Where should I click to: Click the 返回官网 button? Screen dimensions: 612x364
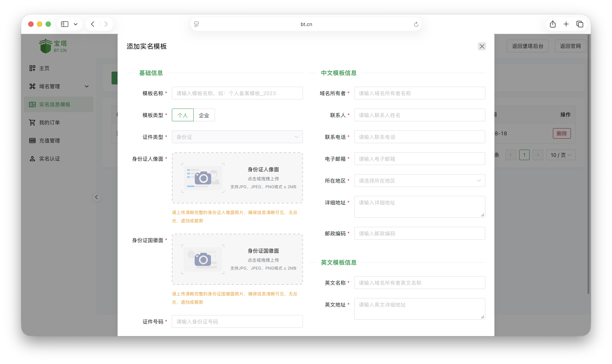pos(570,46)
